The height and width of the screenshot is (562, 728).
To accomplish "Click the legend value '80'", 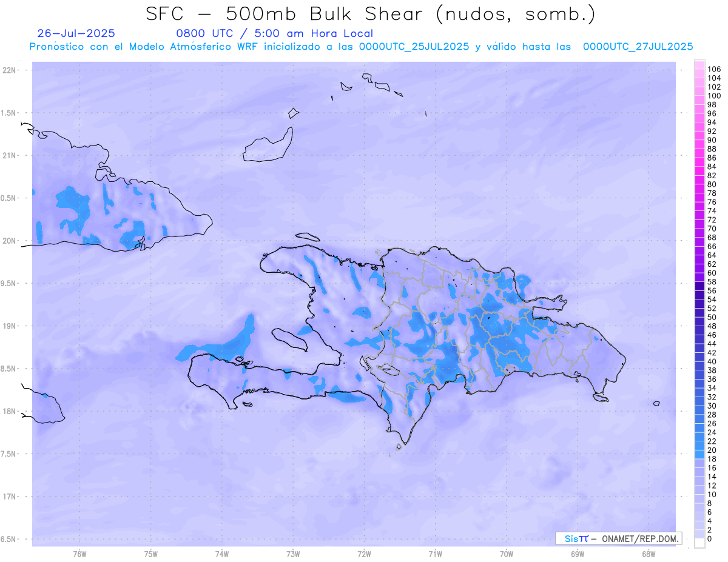I will tap(712, 184).
